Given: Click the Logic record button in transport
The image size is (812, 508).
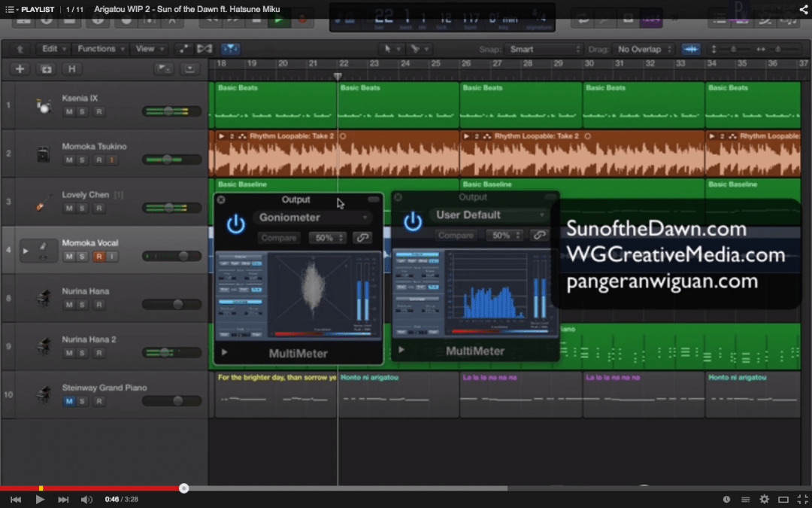Looking at the screenshot, I should 302,20.
